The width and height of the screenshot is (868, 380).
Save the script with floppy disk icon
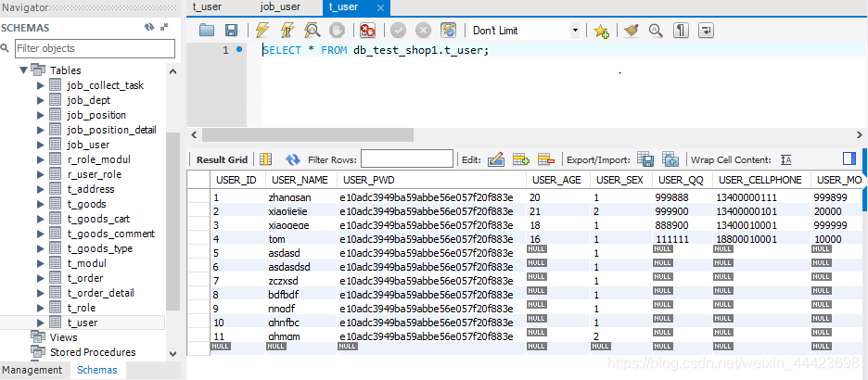tap(231, 31)
